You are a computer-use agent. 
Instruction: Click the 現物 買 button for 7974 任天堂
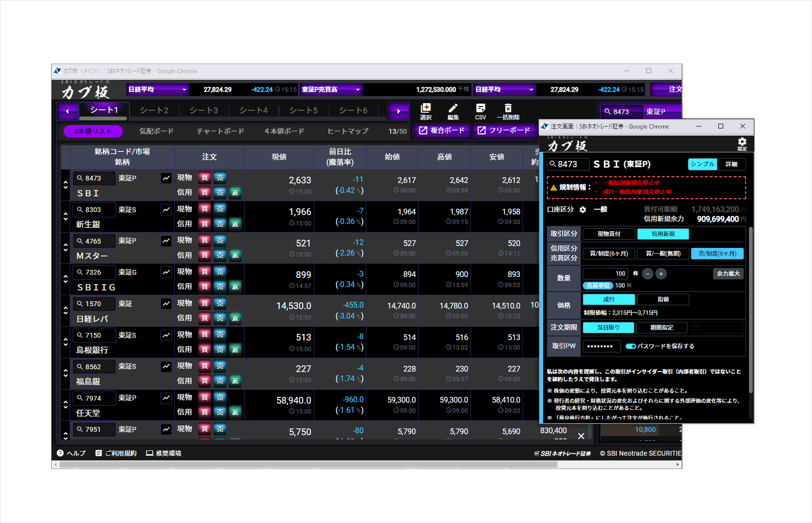tap(204, 397)
